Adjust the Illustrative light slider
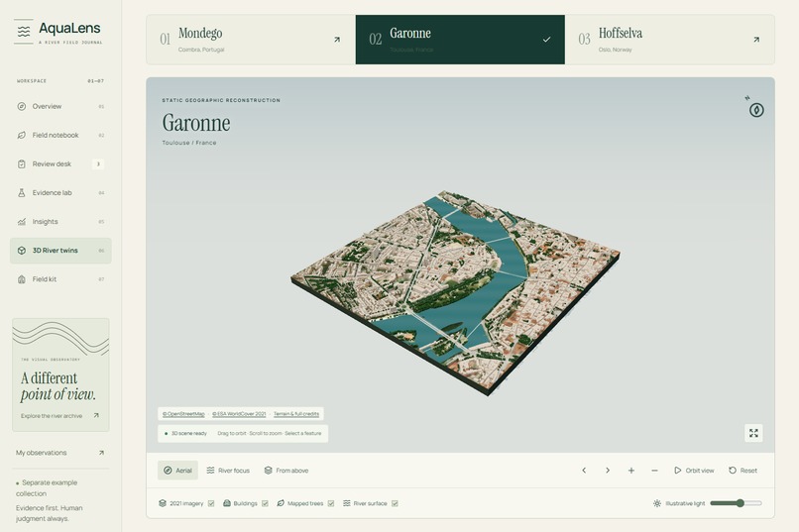This screenshot has height=532, width=799. click(736, 503)
